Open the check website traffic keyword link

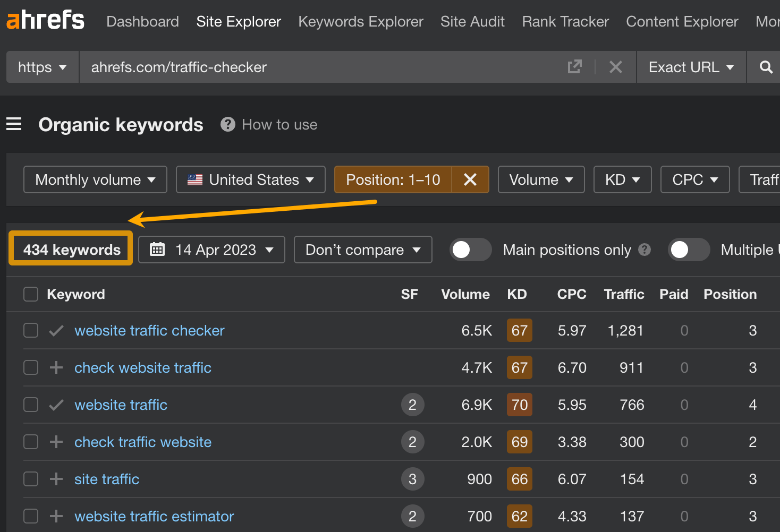142,367
